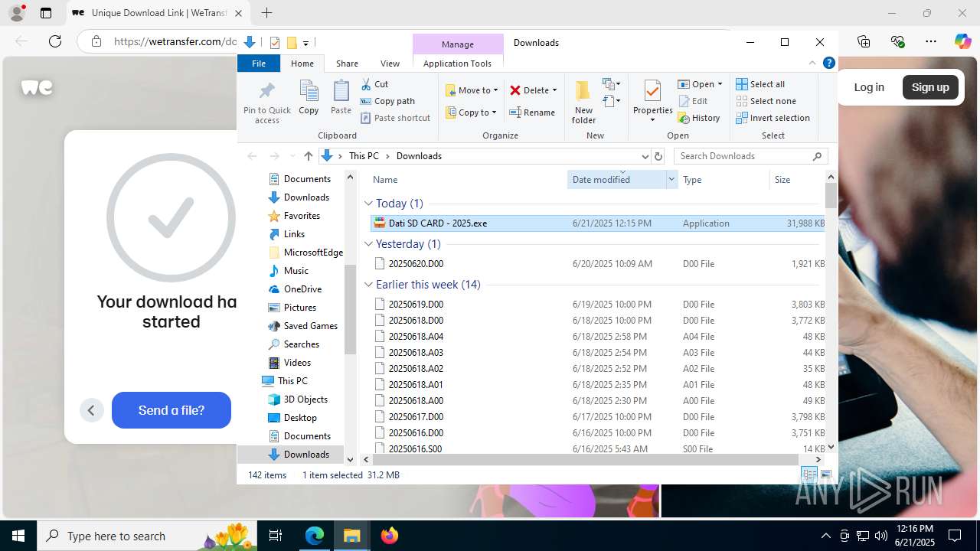Image resolution: width=980 pixels, height=551 pixels.
Task: Collapse the Explorer ribbon
Action: pyautogui.click(x=812, y=64)
